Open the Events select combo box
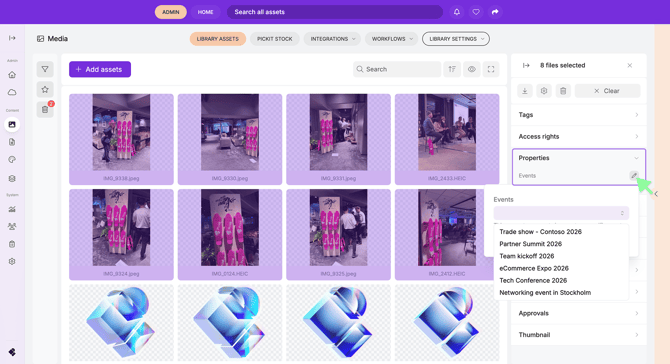 pos(561,213)
